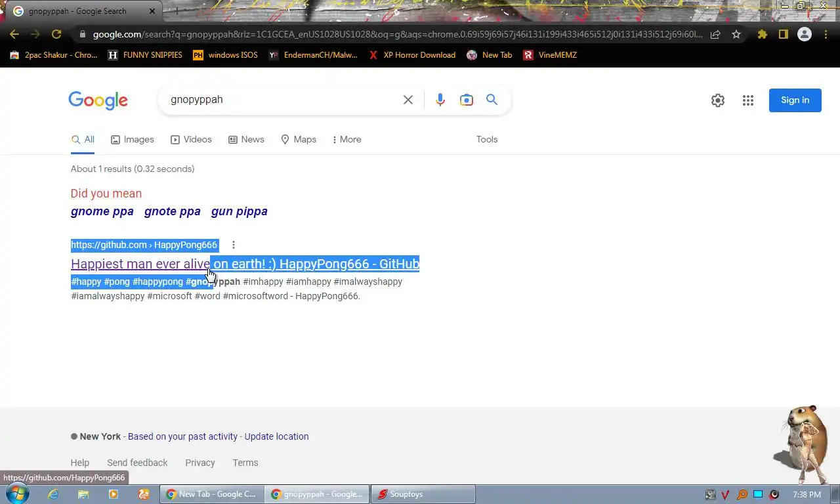Submit search with the magnifier button
The height and width of the screenshot is (504, 840).
pos(492,100)
